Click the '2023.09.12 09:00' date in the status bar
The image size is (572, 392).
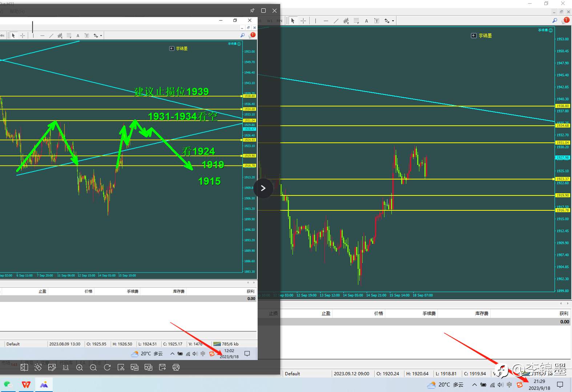[351, 373]
